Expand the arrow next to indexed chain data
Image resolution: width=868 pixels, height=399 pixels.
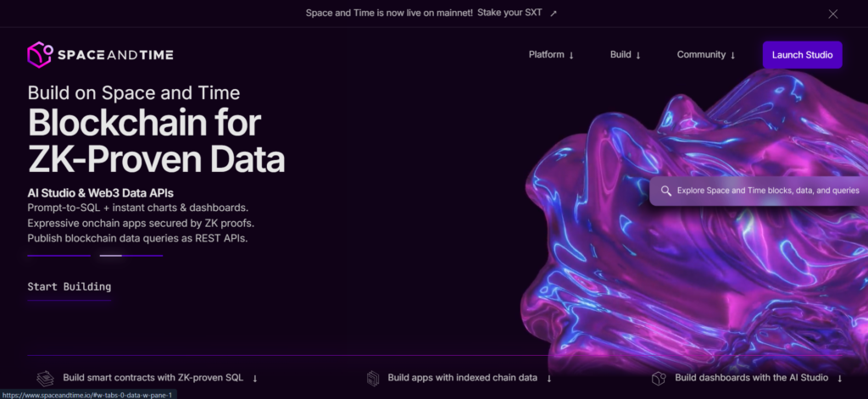[549, 379]
